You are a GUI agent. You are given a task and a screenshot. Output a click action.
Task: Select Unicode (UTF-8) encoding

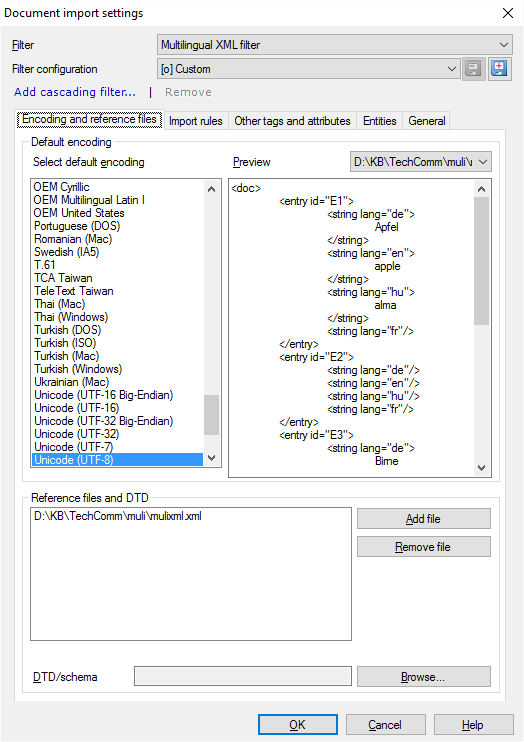point(117,460)
